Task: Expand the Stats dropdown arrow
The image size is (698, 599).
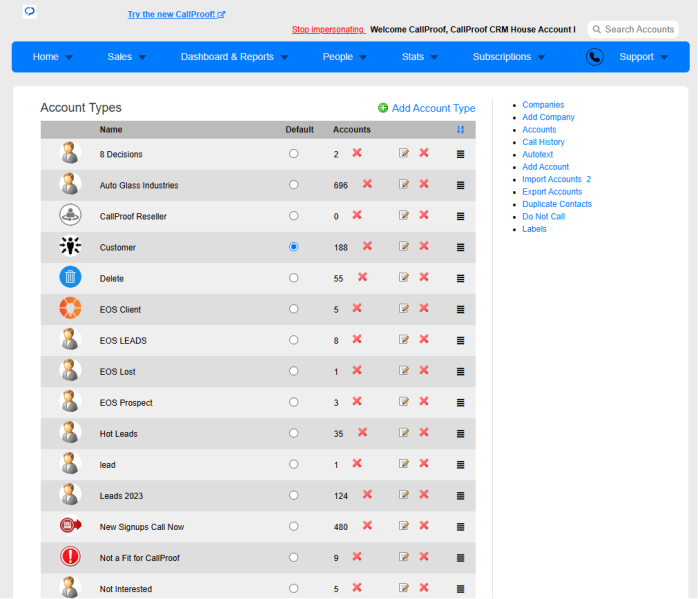Action: point(434,57)
